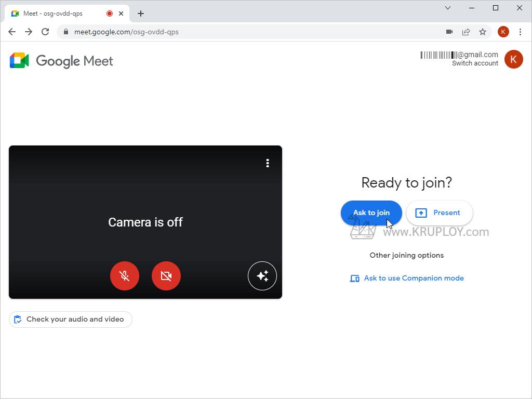The height and width of the screenshot is (399, 532).
Task: Open Ask to use Companion mode link
Action: point(407,278)
